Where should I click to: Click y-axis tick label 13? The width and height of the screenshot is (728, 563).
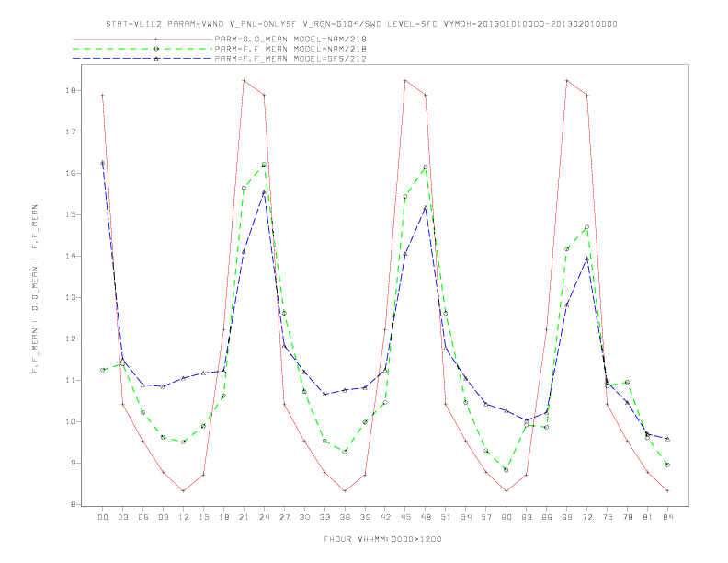pos(70,297)
